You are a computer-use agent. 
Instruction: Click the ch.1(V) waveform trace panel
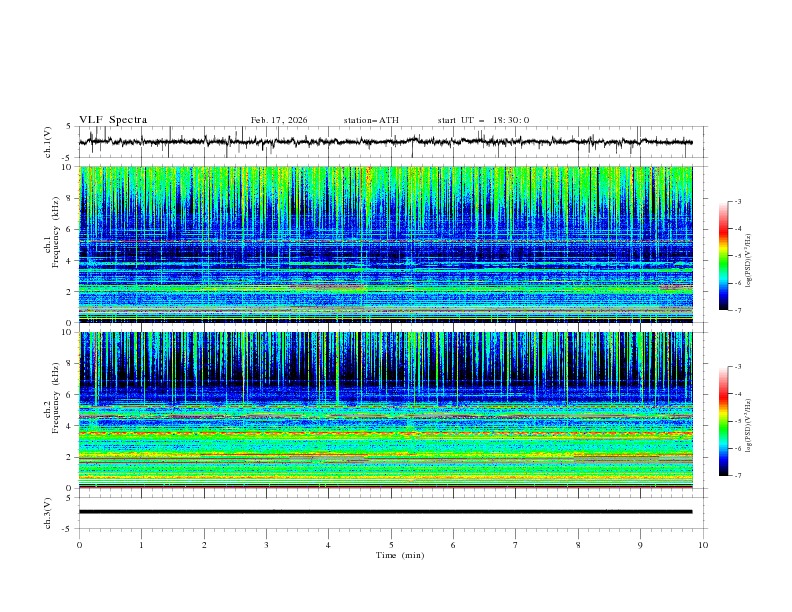391,142
